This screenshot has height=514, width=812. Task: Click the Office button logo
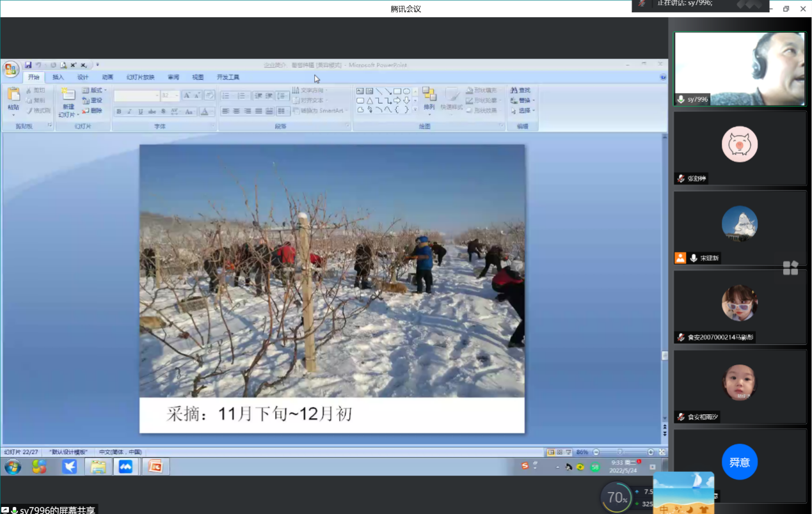tap(11, 70)
